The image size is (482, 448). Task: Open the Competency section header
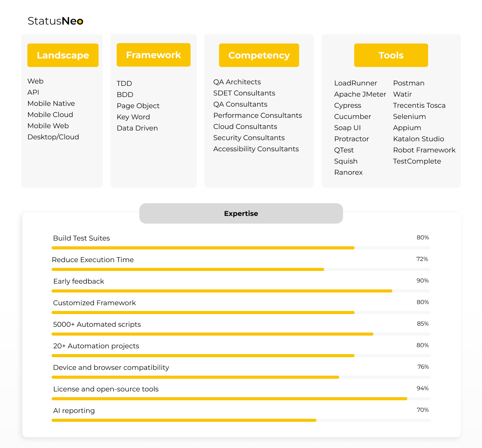pos(259,55)
